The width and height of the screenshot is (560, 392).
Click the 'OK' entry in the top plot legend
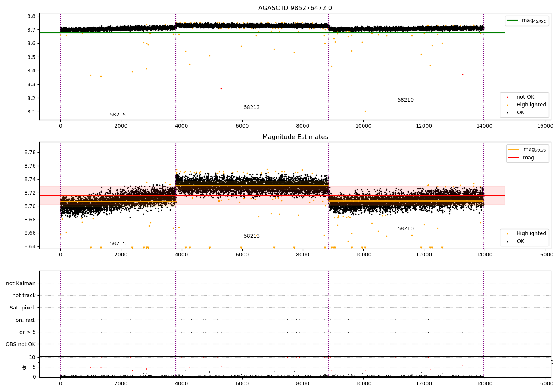click(520, 113)
